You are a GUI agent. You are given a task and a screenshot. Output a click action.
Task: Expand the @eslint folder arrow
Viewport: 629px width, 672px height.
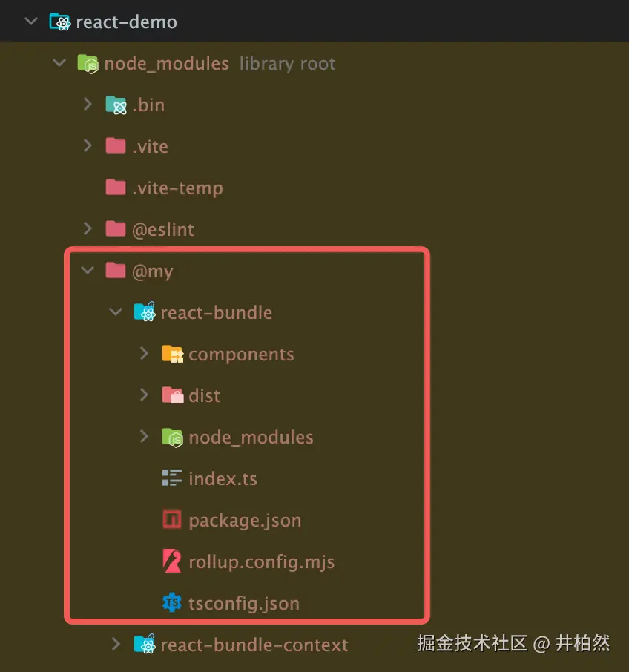pyautogui.click(x=88, y=228)
